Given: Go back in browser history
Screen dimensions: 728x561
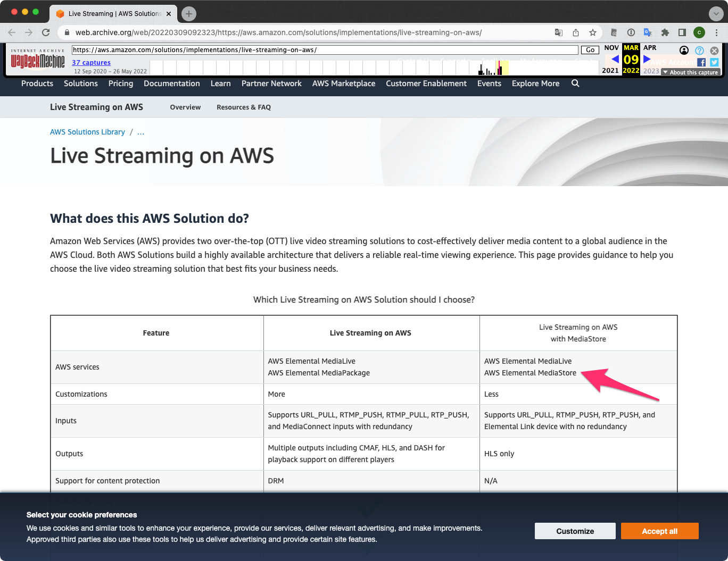Looking at the screenshot, I should coord(12,32).
